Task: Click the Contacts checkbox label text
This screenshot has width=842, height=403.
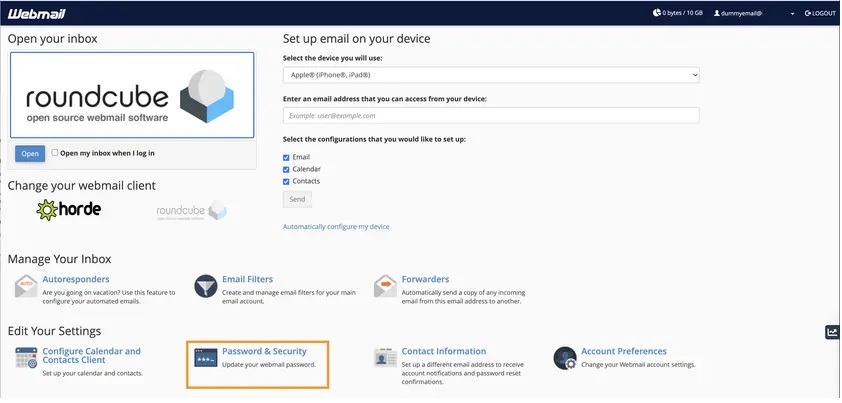Action: [x=306, y=182]
